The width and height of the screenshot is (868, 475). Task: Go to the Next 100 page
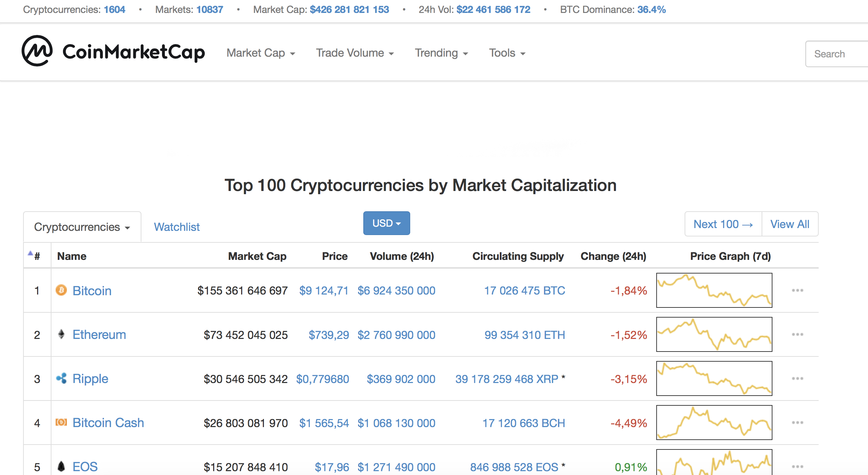(723, 224)
